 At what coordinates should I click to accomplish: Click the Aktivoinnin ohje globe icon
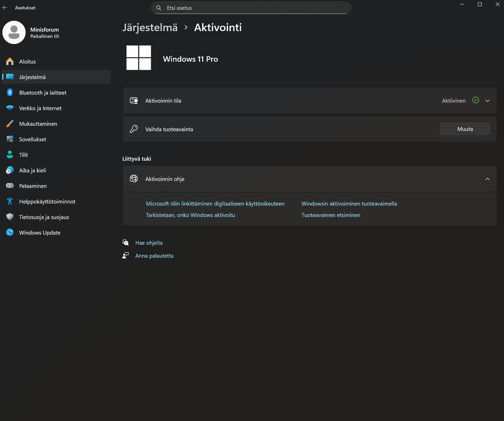(x=134, y=178)
